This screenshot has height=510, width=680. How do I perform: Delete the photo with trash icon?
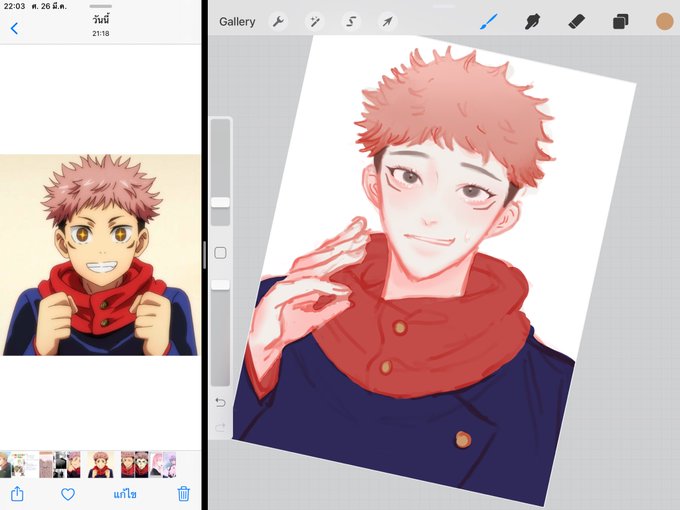tap(183, 494)
